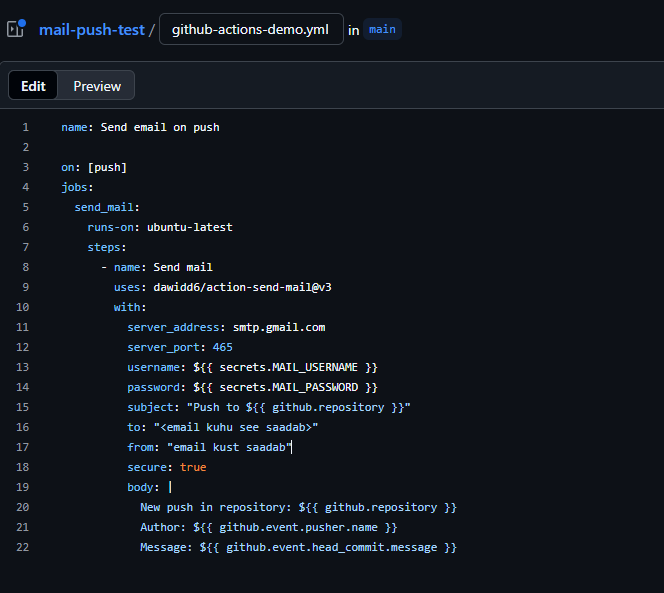This screenshot has height=593, width=664.
Task: Click the 'server_address: smtp.gmail.com' line
Action: coord(225,327)
